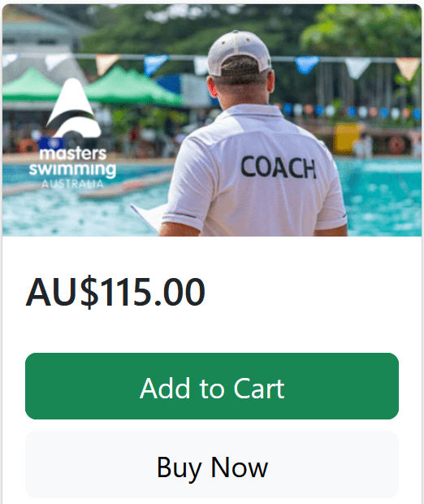The image size is (424, 504).
Task: Click the COACH text on the shirt
Action: click(x=279, y=167)
